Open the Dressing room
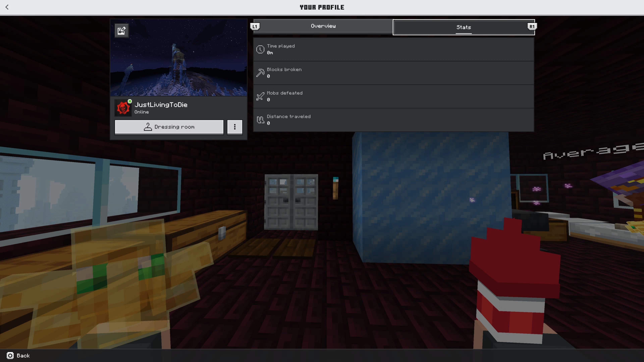 click(x=169, y=127)
